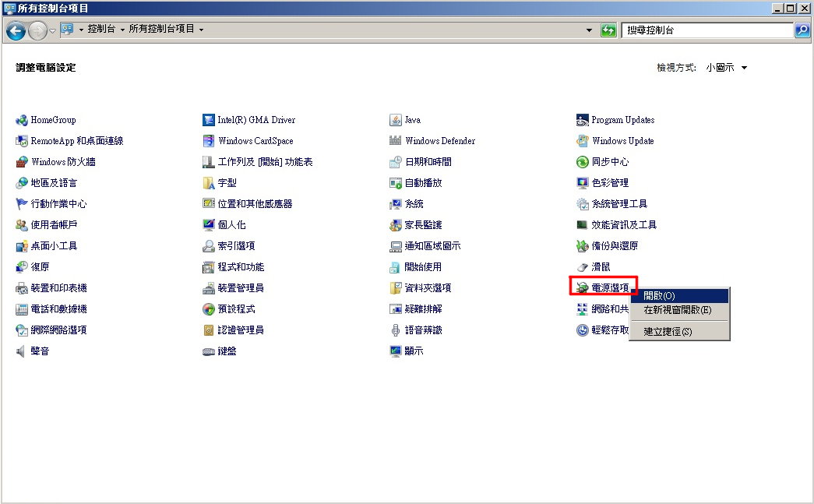This screenshot has height=504, width=814.
Task: Click the 地區及語言 globe icon
Action: 21,183
